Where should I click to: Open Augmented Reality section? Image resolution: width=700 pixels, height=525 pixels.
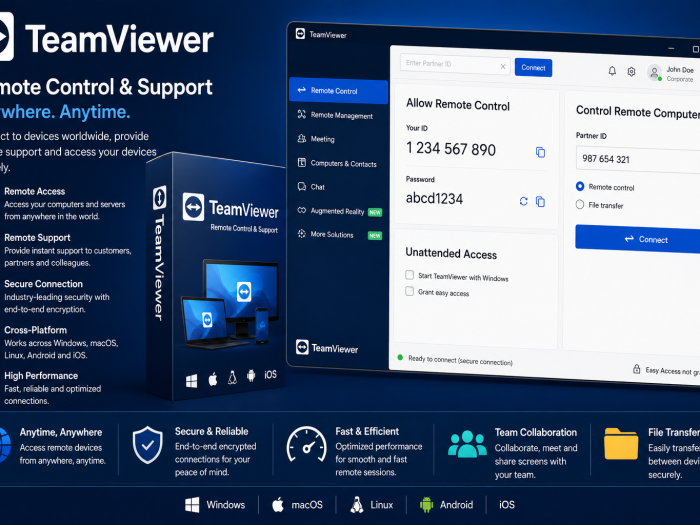coord(338,211)
